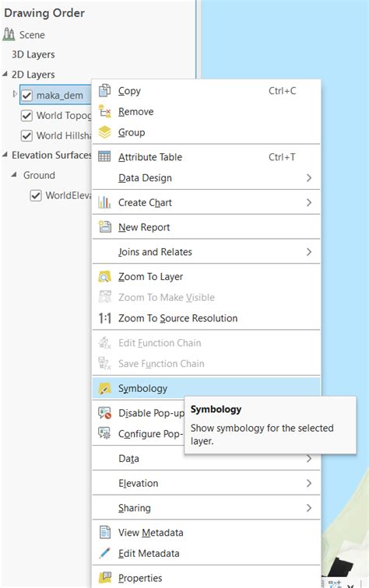Image resolution: width=369 pixels, height=588 pixels.
Task: Open the Data Design submenu arrow
Action: click(308, 178)
